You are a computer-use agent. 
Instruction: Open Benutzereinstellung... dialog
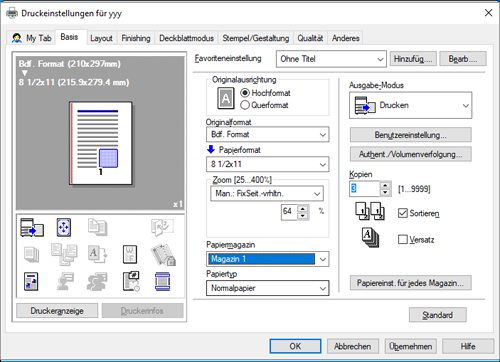410,135
